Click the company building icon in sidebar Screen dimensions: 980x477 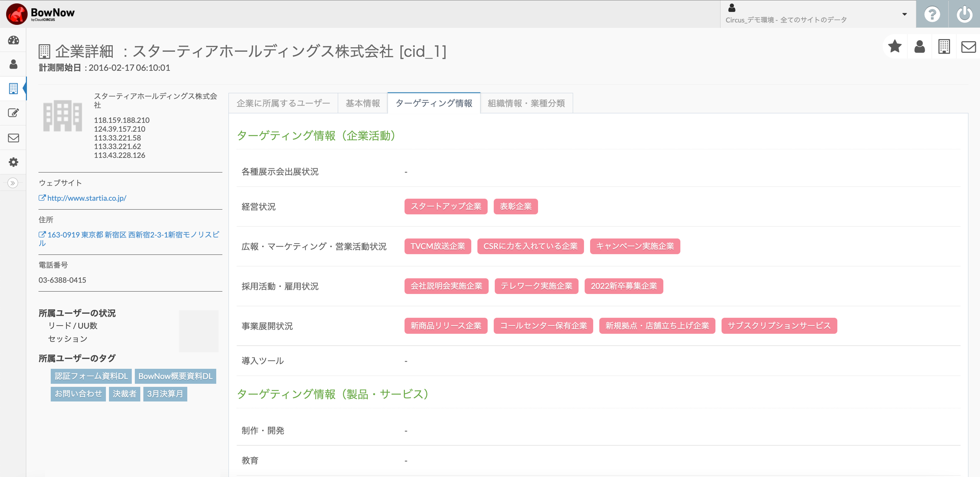coord(13,88)
